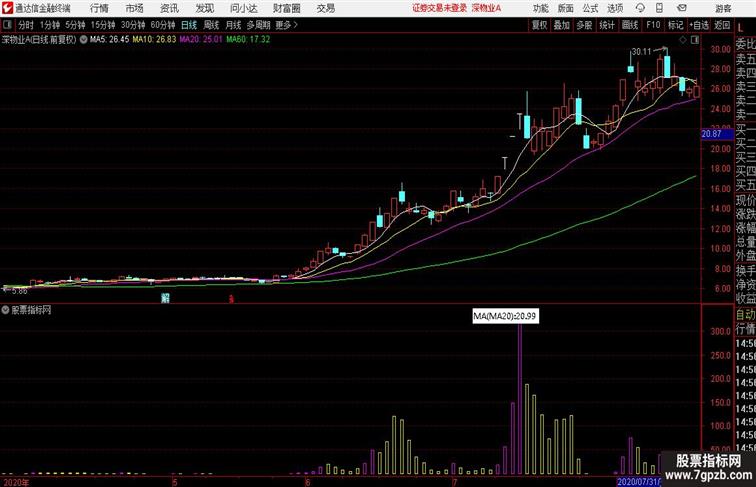The image size is (756, 487).
Task: Click the 通达信 red logo icon
Action: (x=7, y=8)
